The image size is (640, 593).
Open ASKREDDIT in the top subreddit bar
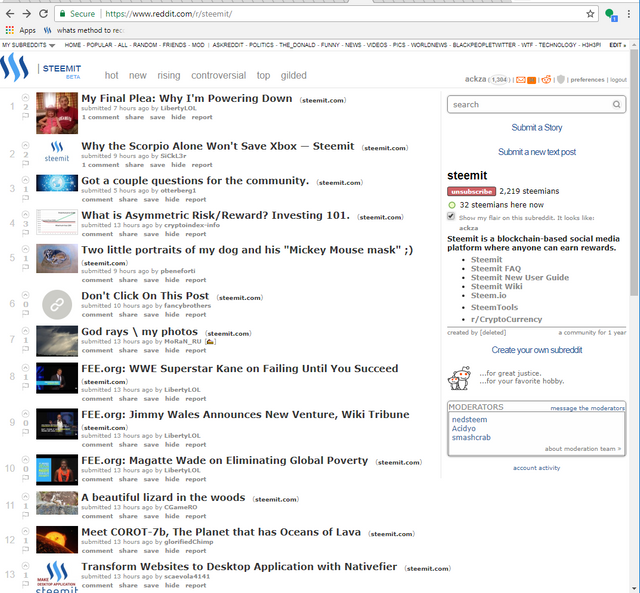[x=228, y=45]
